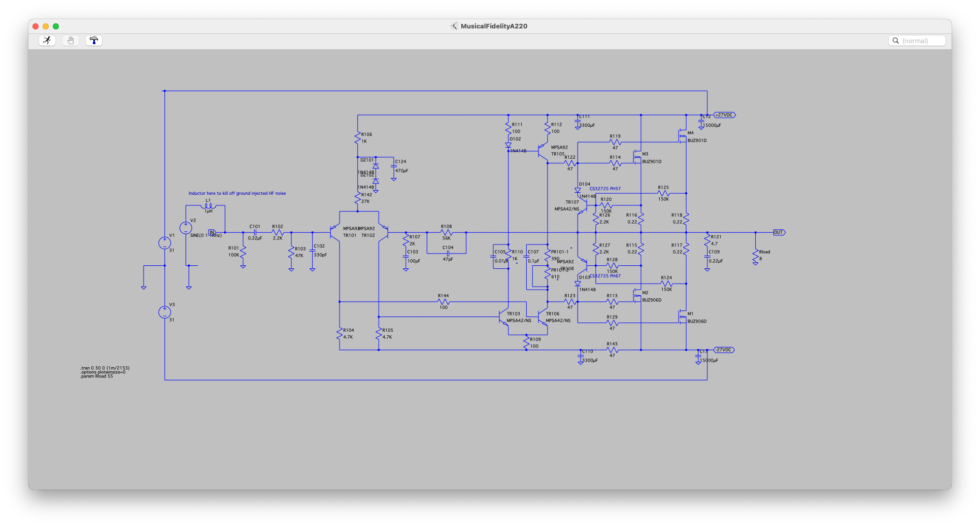Click the C124 capacitor label

pyautogui.click(x=400, y=162)
